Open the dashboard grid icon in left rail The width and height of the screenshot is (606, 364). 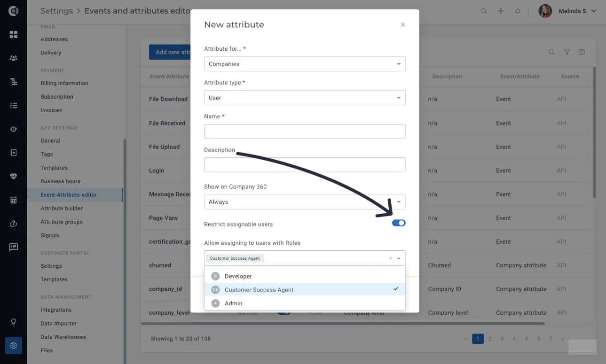[x=14, y=34]
